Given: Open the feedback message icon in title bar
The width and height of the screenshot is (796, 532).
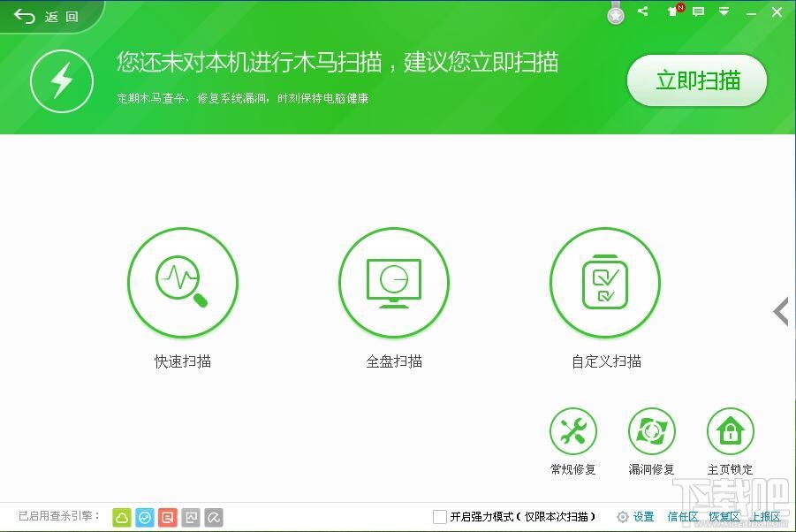Looking at the screenshot, I should 698,12.
